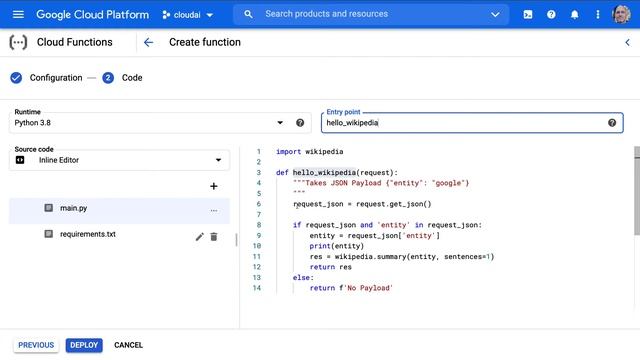The width and height of the screenshot is (640, 360).
Task: Activate Cloud Shell terminal icon
Action: 528,15
